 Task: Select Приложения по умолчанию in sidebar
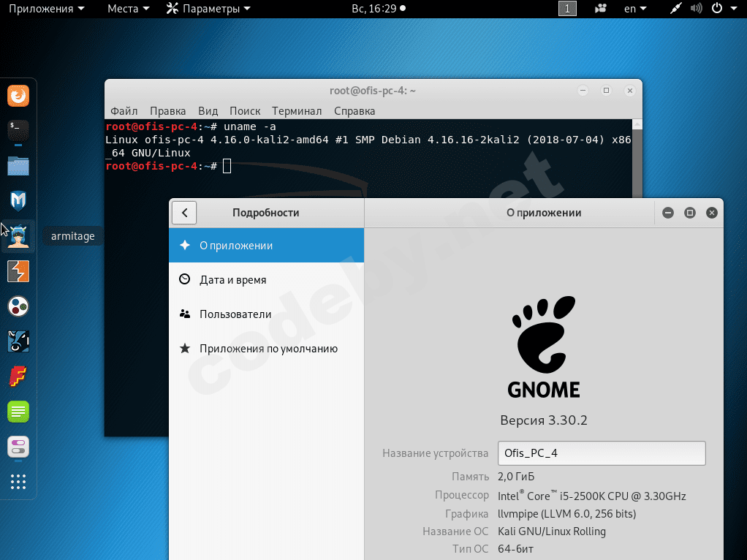coord(268,349)
